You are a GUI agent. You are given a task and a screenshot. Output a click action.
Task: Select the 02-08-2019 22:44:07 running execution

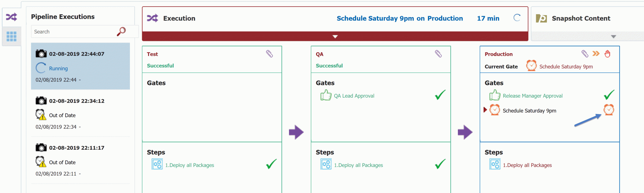(80, 66)
